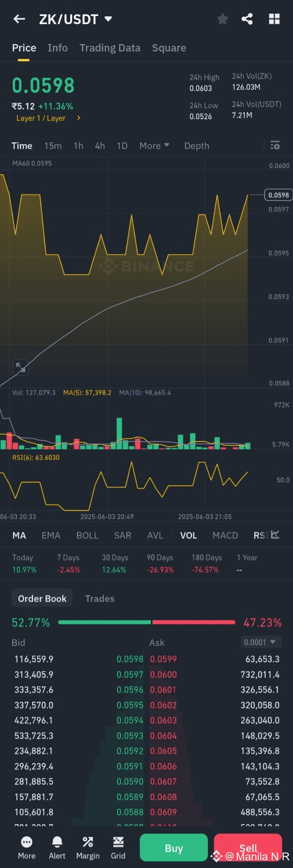This screenshot has height=868, width=293.
Task: Open the Layer 1 / Layer category arrow
Action: click(79, 118)
